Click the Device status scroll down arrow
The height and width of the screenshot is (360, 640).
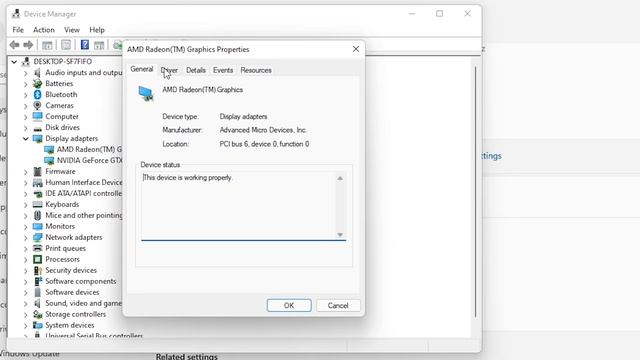[340, 235]
